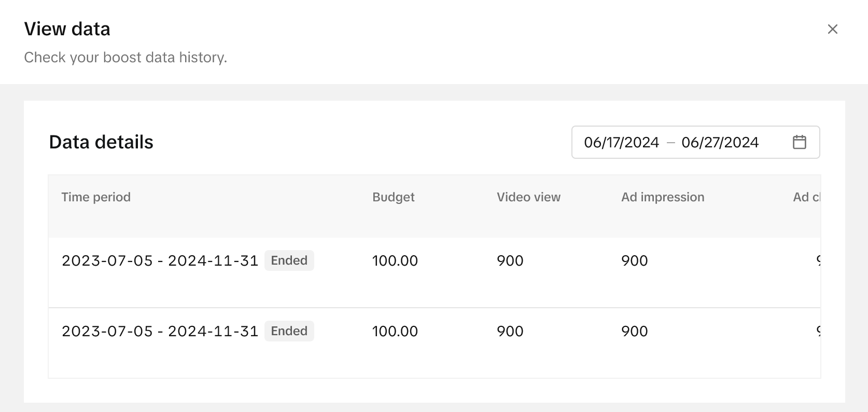
Task: Click the Ended badge in second row
Action: pos(289,331)
